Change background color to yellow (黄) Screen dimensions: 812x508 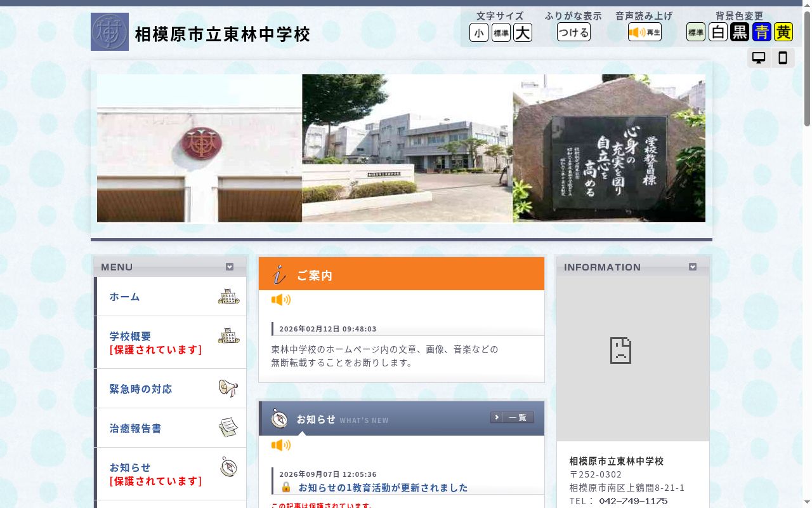783,32
